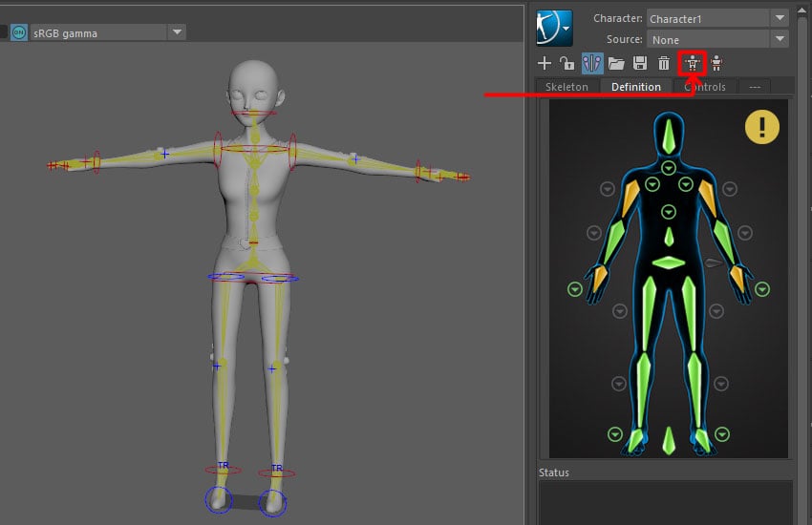
Task: Click the floppy disk save definition icon
Action: 640,64
